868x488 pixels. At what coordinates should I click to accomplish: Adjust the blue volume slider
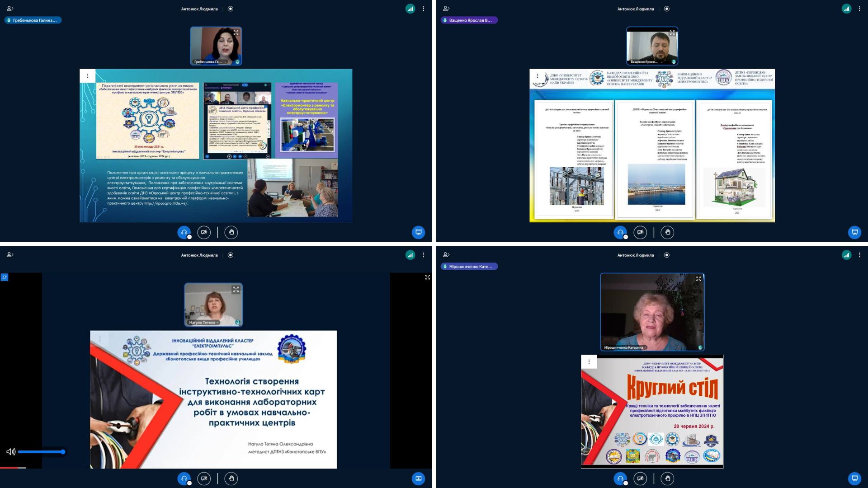tap(42, 451)
